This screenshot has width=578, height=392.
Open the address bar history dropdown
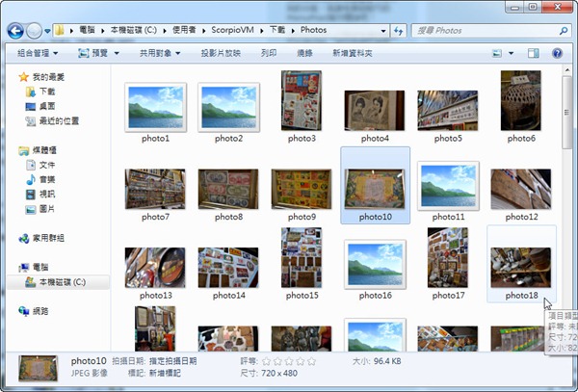(383, 31)
